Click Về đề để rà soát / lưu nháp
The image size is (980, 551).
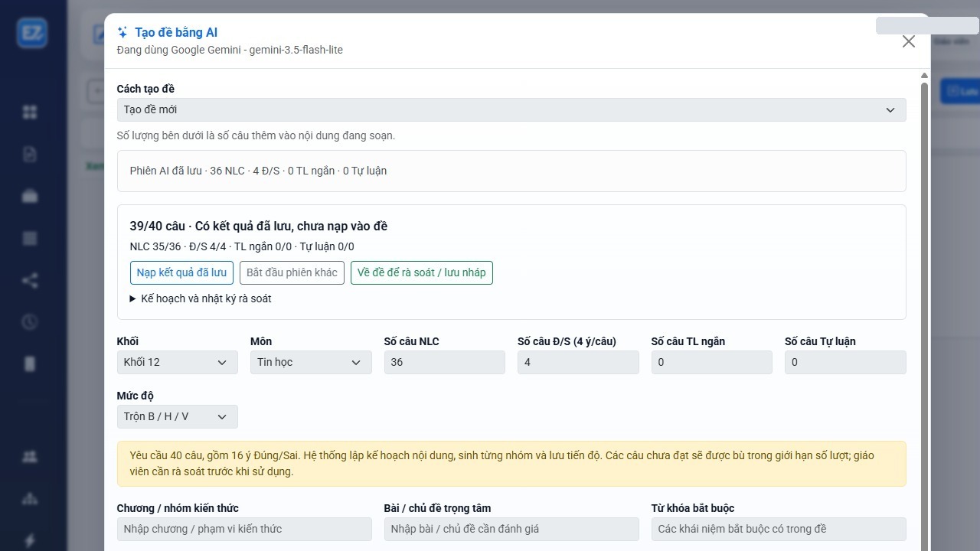(x=422, y=272)
